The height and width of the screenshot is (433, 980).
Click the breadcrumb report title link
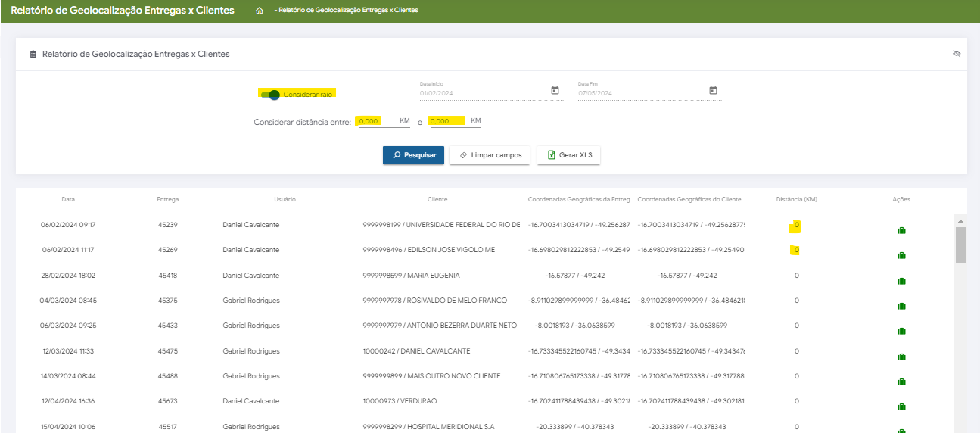tap(348, 11)
